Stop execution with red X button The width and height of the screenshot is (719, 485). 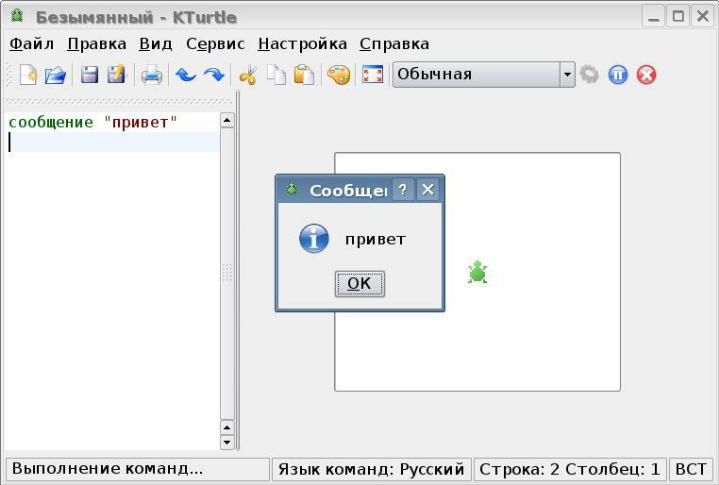(646, 75)
